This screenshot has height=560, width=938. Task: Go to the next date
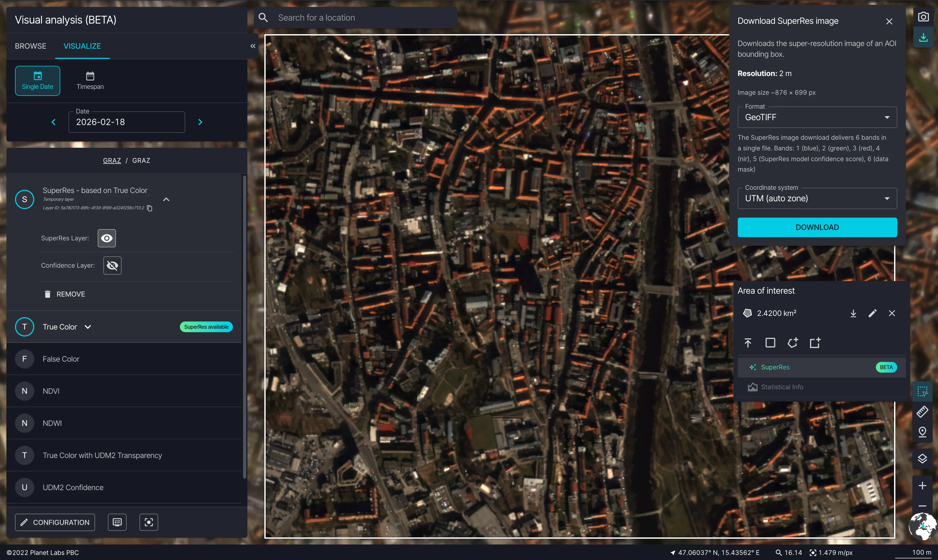(200, 122)
